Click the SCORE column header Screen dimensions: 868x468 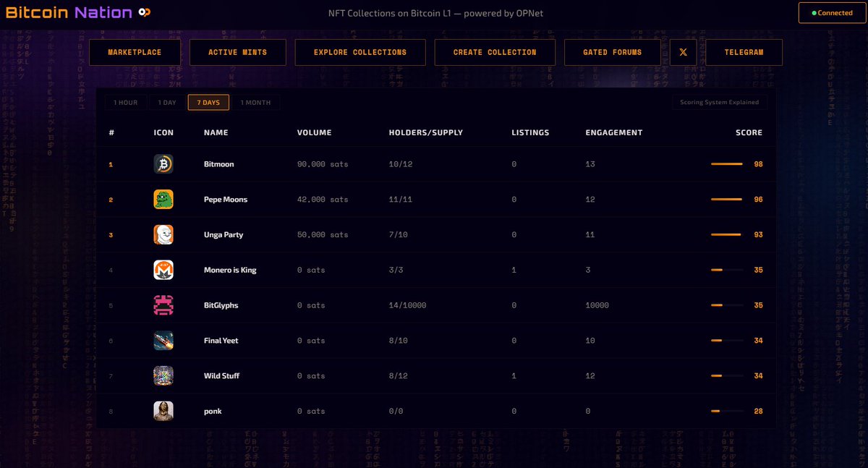[x=749, y=132]
